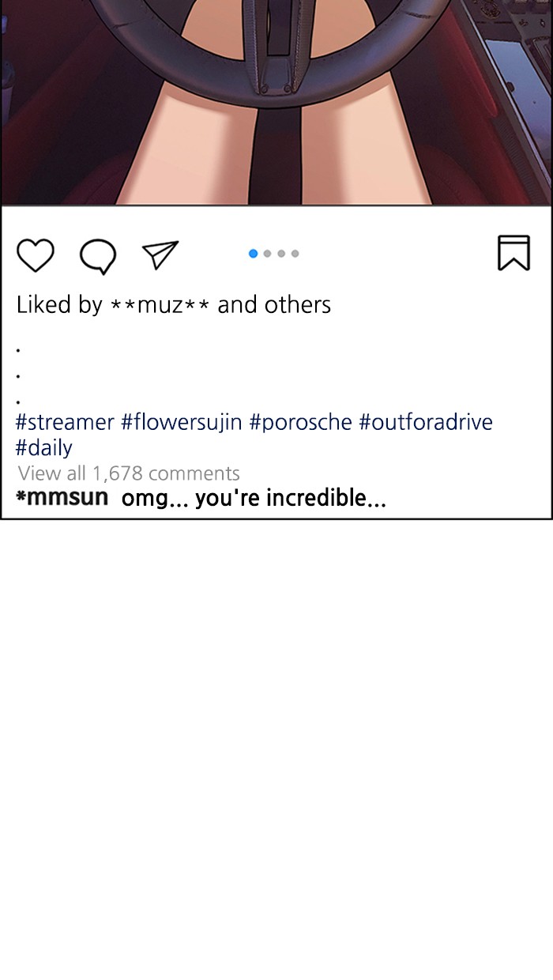Explore the #outforadrive hashtag

425,422
